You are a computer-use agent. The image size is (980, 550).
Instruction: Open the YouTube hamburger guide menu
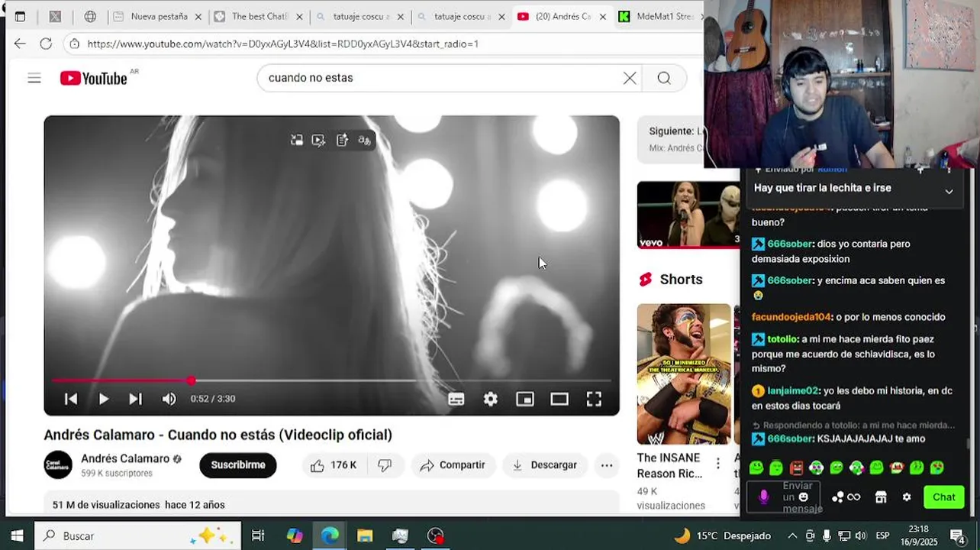pos(34,78)
